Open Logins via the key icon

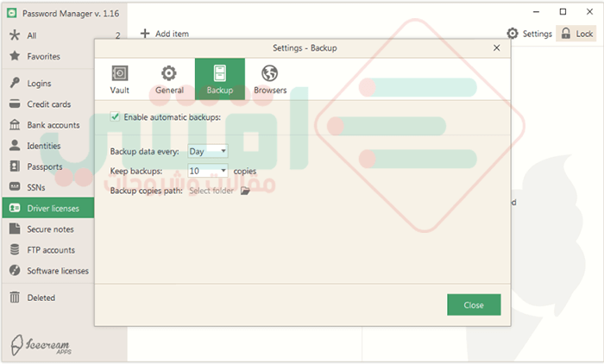click(x=15, y=83)
